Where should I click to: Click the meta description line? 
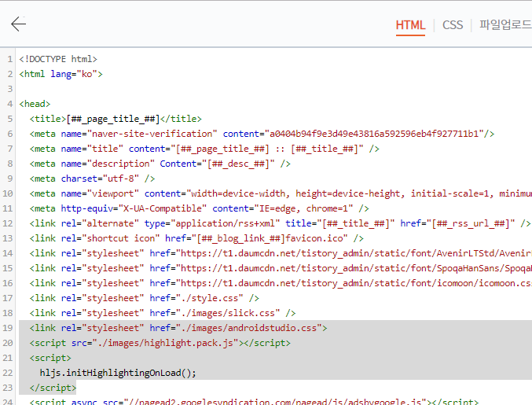pyautogui.click(x=160, y=164)
